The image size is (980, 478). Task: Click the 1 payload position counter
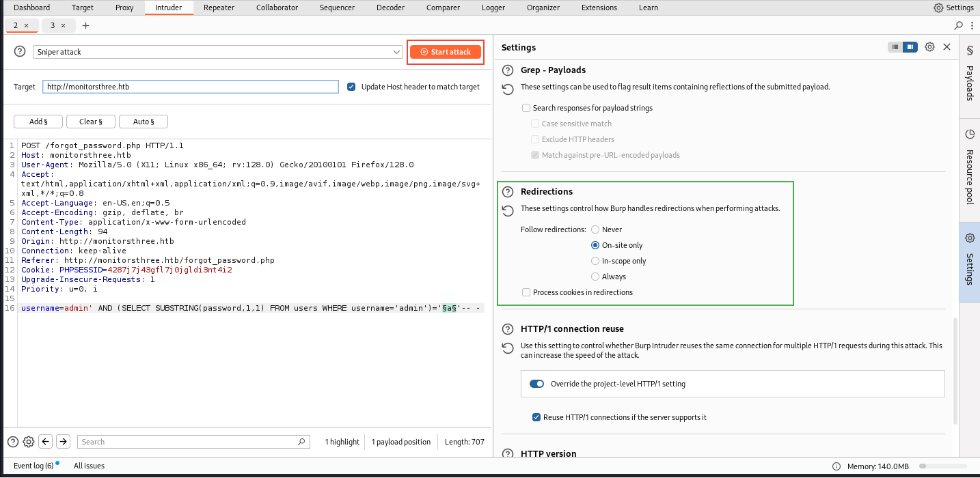(x=401, y=442)
